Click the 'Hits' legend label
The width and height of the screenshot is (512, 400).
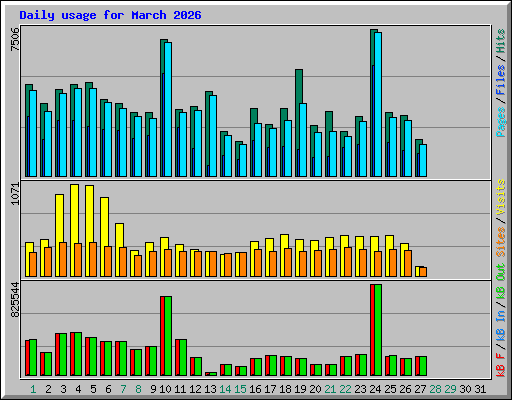click(501, 41)
